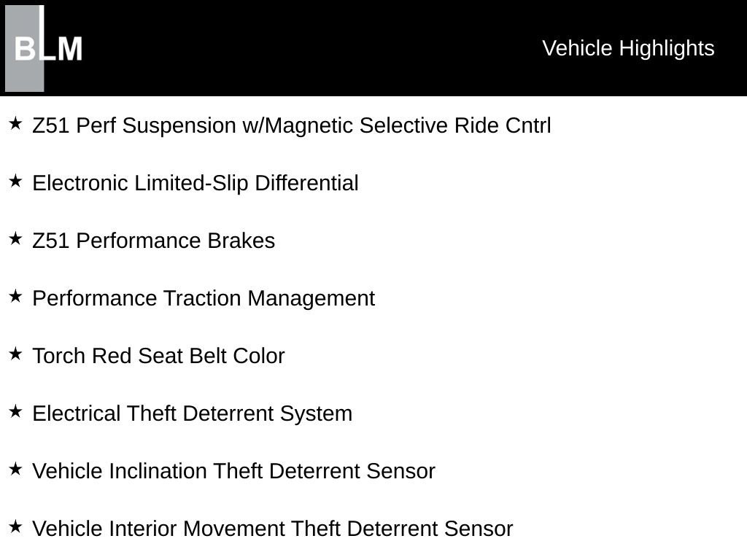The width and height of the screenshot is (747, 560).
Task: Click the Performance Traction Management text
Action: click(x=204, y=298)
